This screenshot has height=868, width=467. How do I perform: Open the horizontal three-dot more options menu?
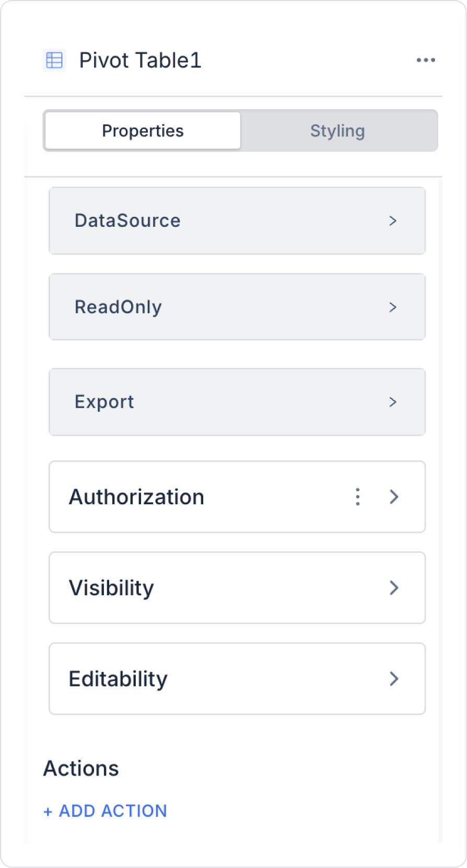[x=426, y=60]
